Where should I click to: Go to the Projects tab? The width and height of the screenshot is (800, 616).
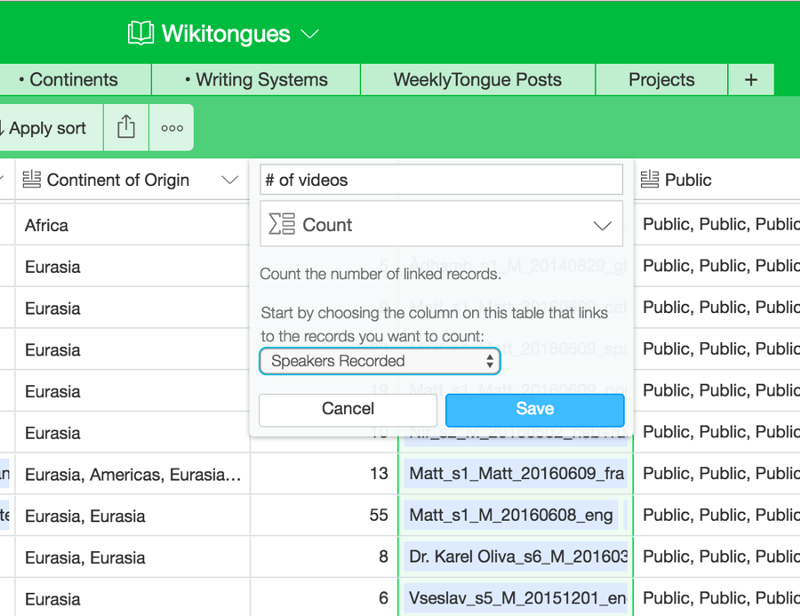[661, 80]
